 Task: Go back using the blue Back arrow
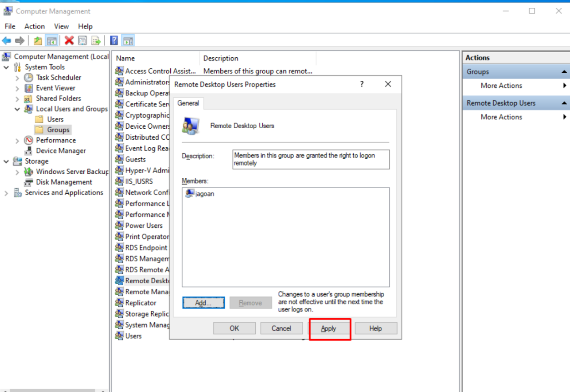[6, 41]
